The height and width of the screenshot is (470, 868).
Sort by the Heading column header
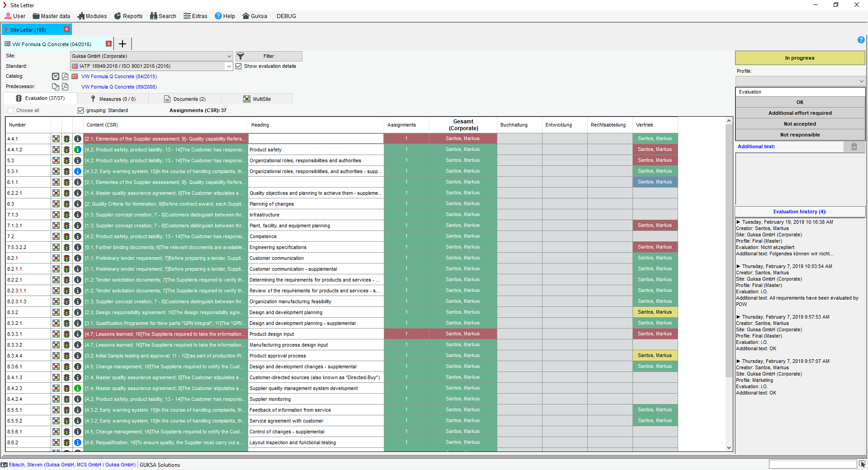pyautogui.click(x=316, y=125)
